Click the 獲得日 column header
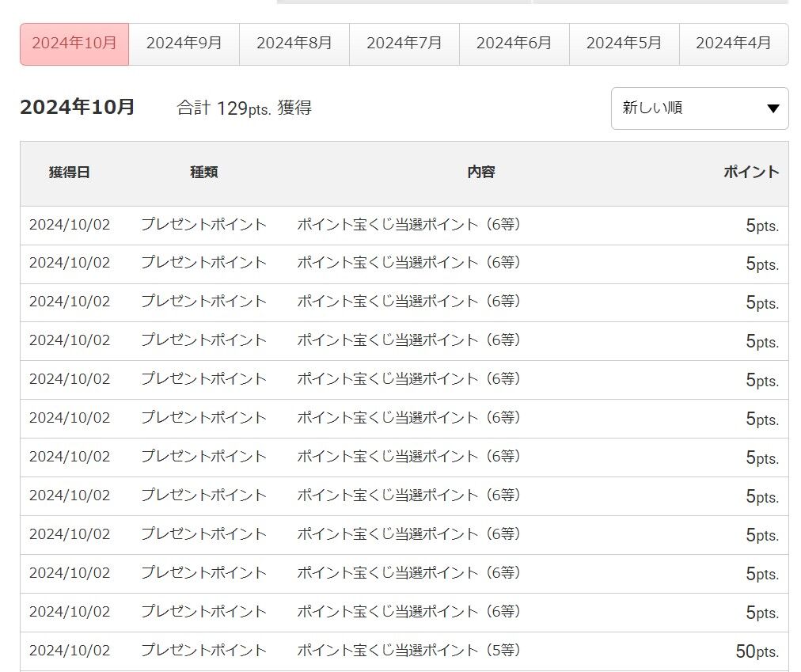The image size is (801, 672). coord(70,173)
